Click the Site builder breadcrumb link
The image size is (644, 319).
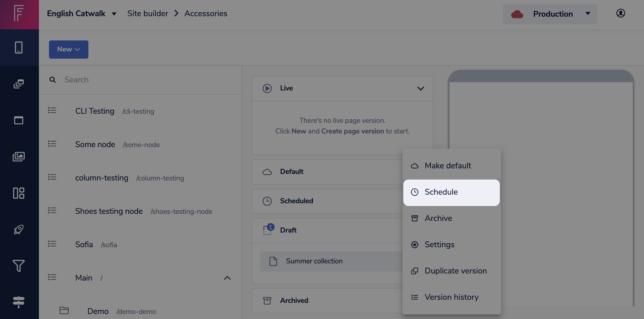click(147, 14)
